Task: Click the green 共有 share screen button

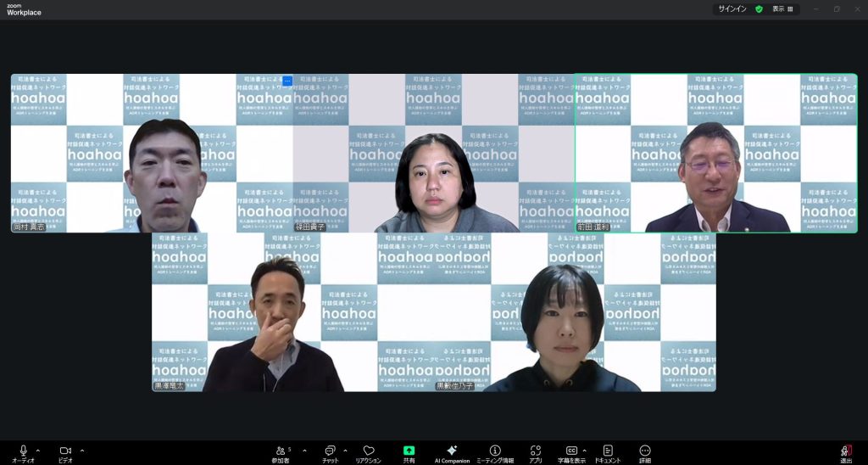Action: coord(409,451)
